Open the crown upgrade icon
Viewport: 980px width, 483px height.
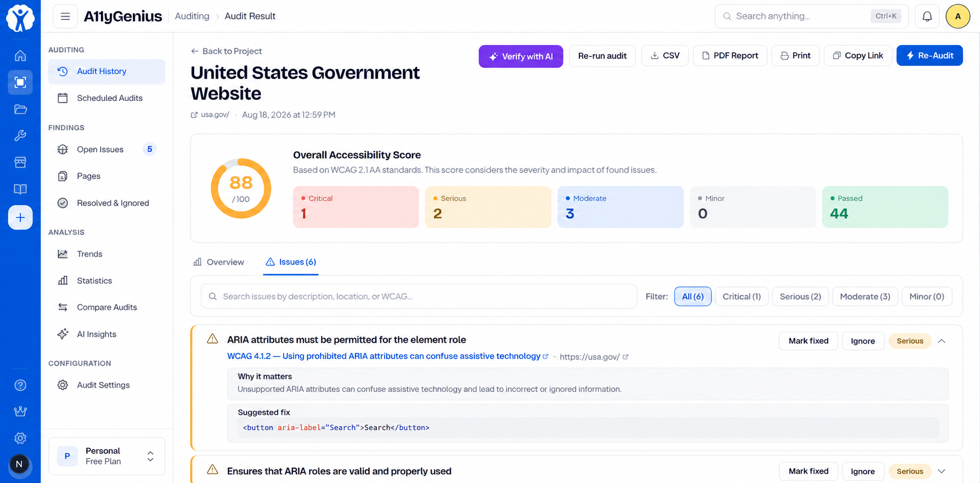point(20,412)
